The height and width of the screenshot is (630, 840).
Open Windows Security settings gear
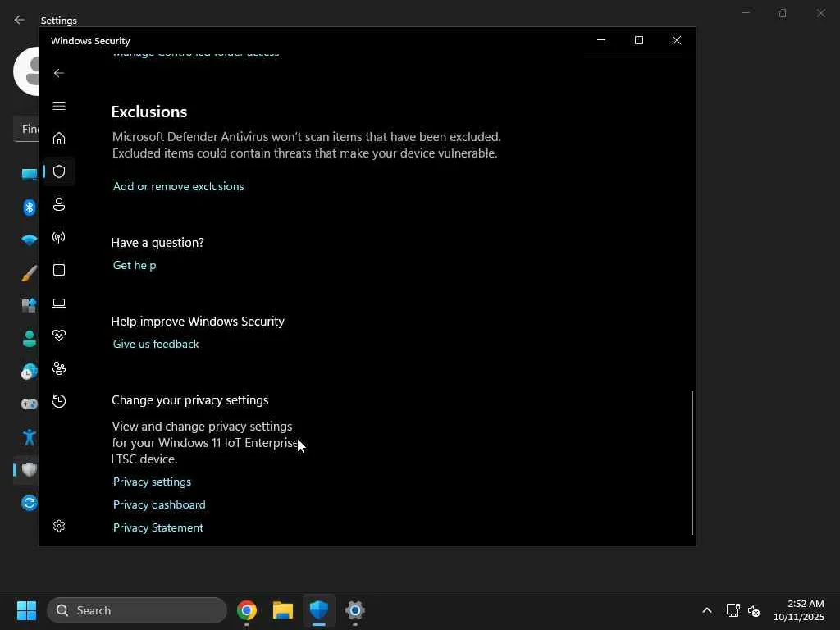59,526
